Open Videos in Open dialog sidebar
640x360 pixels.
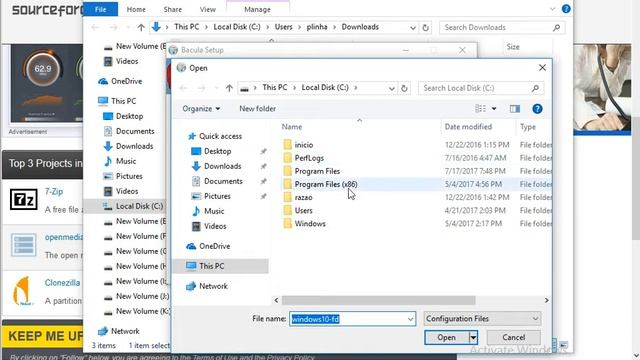tap(215, 226)
